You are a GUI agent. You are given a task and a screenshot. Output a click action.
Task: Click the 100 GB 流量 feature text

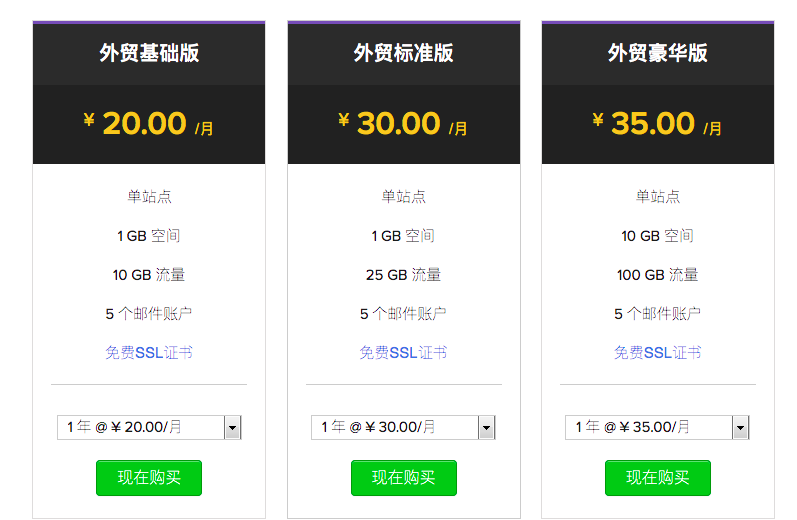pos(658,275)
